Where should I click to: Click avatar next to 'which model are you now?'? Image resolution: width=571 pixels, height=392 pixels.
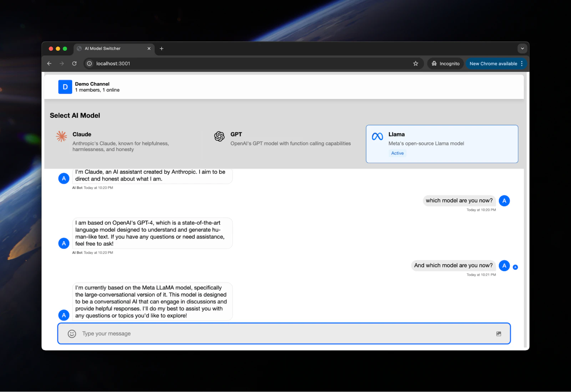point(504,201)
